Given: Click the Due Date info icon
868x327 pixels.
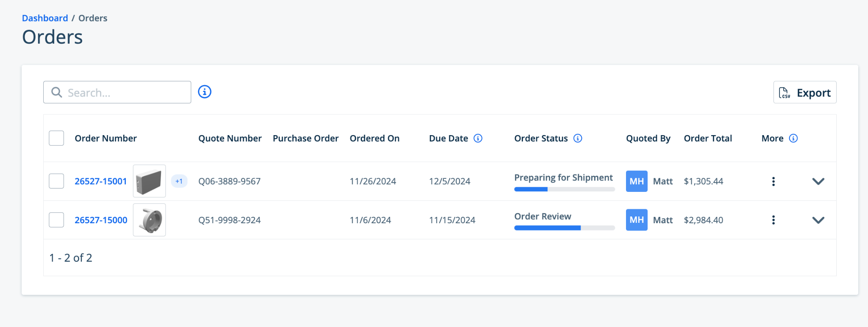Looking at the screenshot, I should [478, 139].
